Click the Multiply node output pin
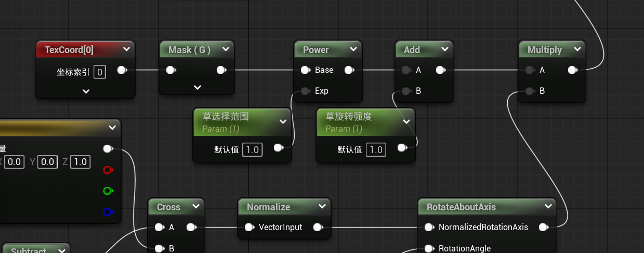 (572, 70)
